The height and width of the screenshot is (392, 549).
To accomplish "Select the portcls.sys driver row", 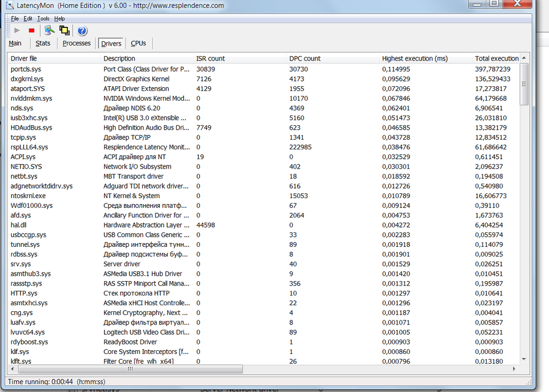I will 264,69.
